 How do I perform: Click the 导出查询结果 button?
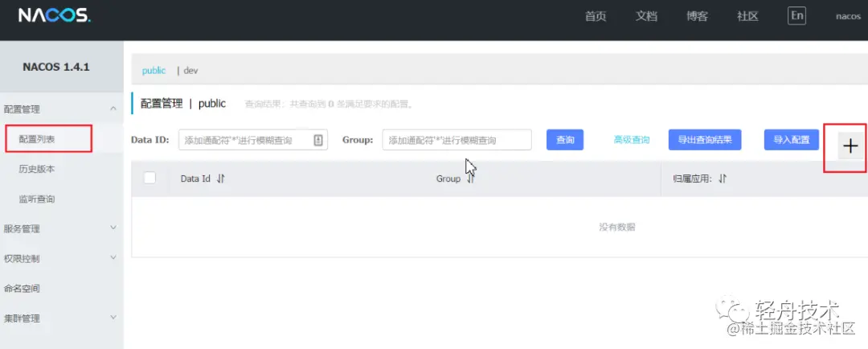click(705, 140)
